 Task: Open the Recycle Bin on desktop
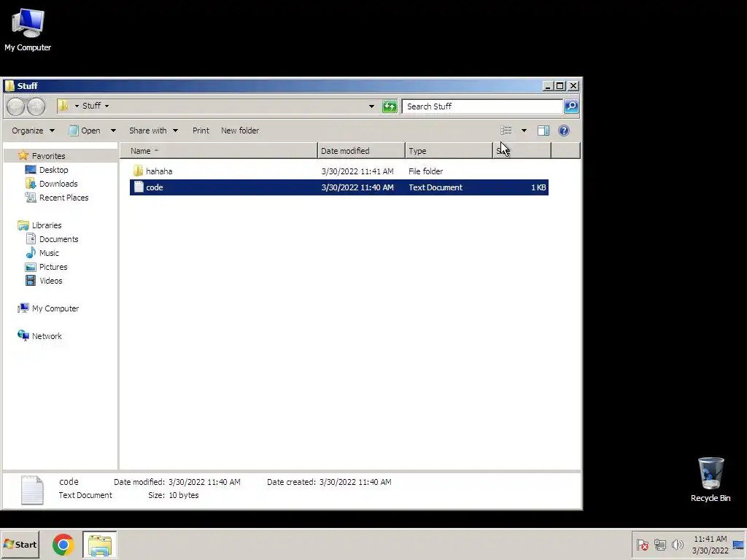(x=711, y=479)
